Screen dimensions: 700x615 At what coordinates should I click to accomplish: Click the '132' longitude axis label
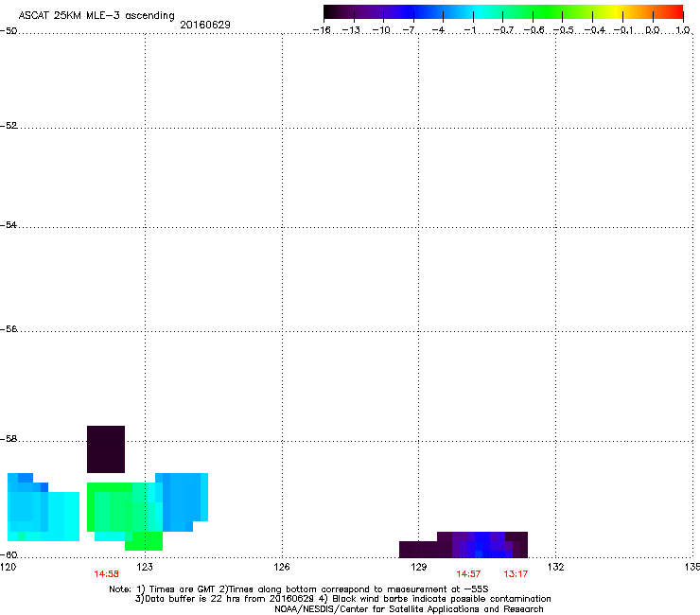(x=556, y=567)
